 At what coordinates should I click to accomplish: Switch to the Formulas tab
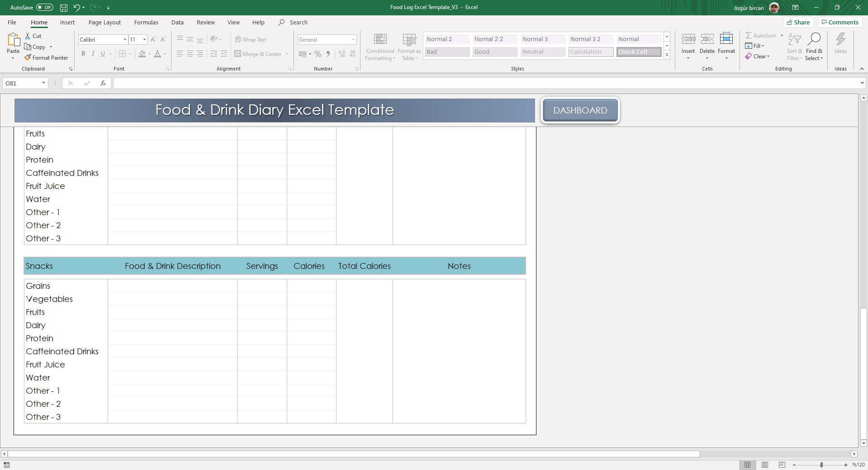[x=146, y=22]
